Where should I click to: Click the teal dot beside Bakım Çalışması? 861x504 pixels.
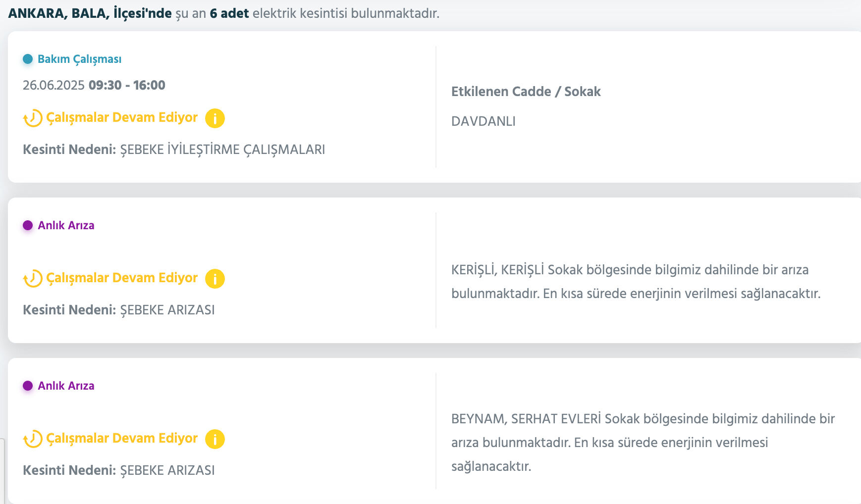[x=28, y=59]
